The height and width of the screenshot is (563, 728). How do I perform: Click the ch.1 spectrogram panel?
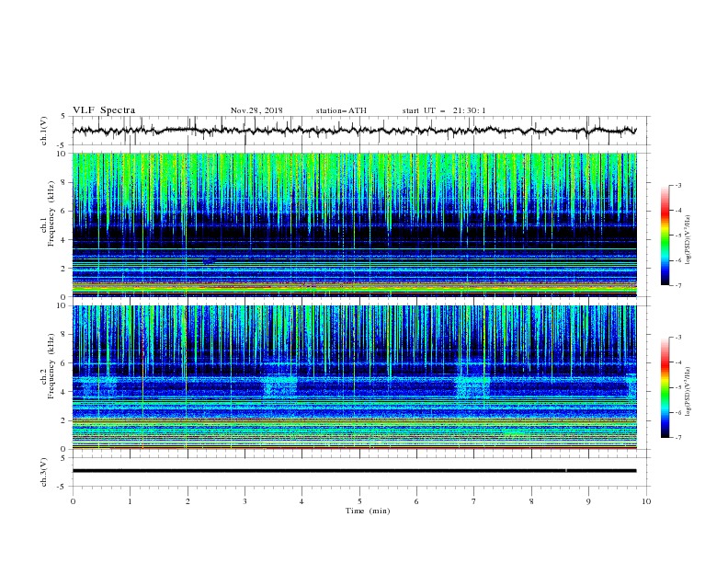[x=354, y=224]
